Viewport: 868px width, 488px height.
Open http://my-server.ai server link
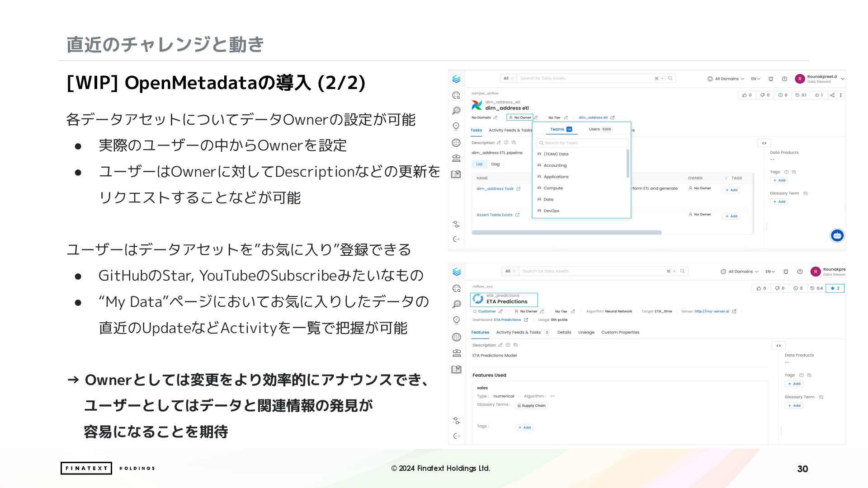(712, 311)
